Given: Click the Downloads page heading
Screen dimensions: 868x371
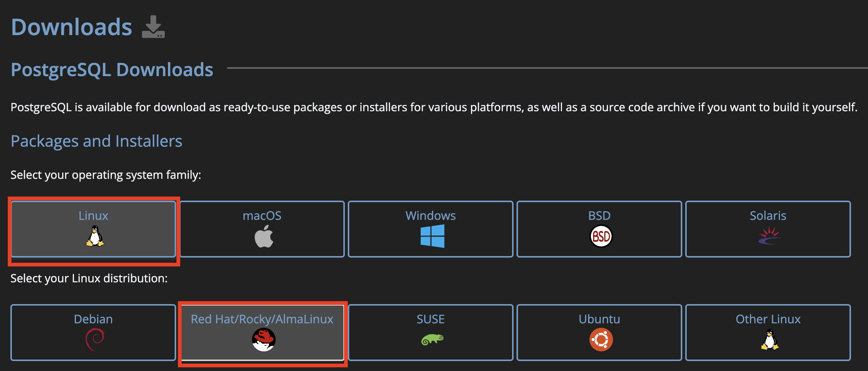Looking at the screenshot, I should tap(71, 27).
